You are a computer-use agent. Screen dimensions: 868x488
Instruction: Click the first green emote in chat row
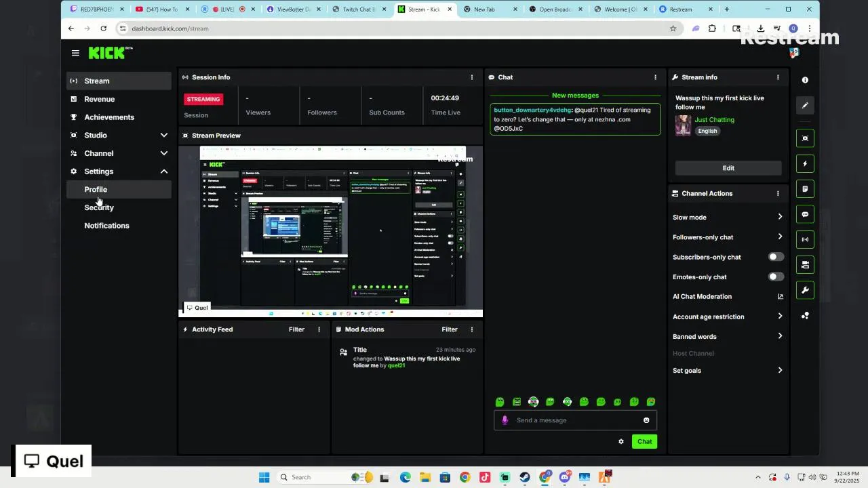(500, 402)
